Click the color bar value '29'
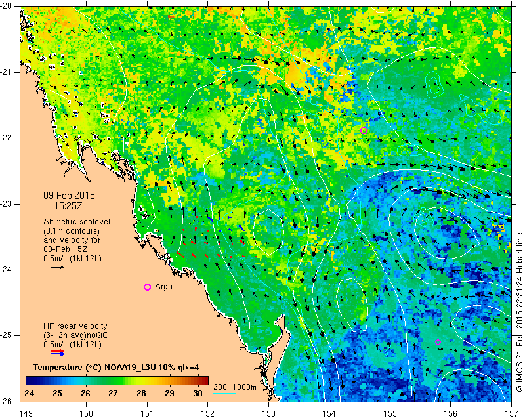Screen dimensions: 525x420 click(x=169, y=393)
